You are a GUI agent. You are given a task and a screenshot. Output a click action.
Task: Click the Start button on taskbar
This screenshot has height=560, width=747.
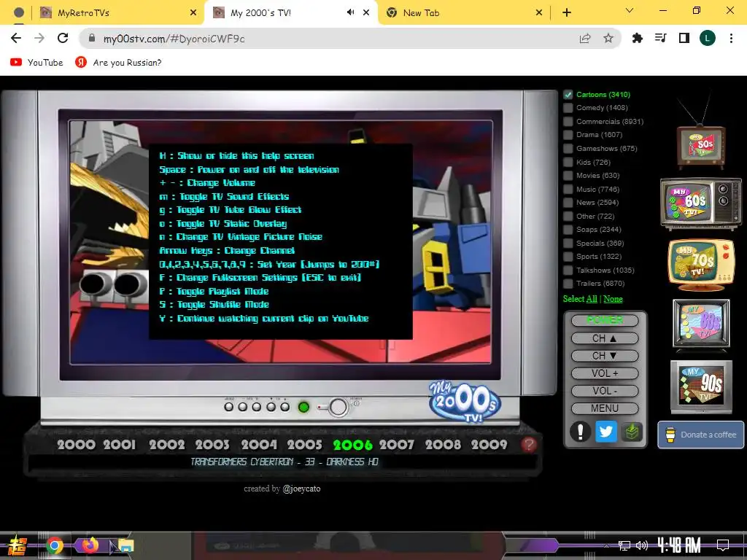coord(16,545)
